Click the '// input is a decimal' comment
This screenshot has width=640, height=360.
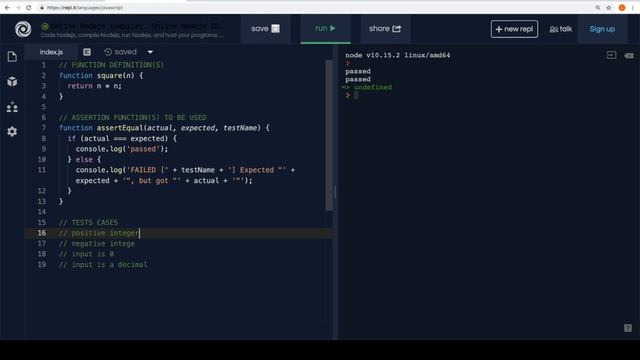103,264
